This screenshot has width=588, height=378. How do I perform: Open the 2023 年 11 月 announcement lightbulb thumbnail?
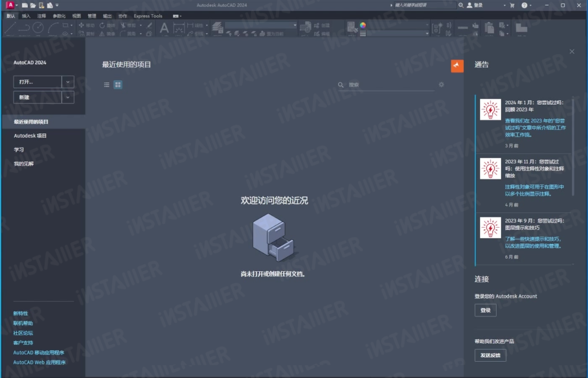click(491, 169)
